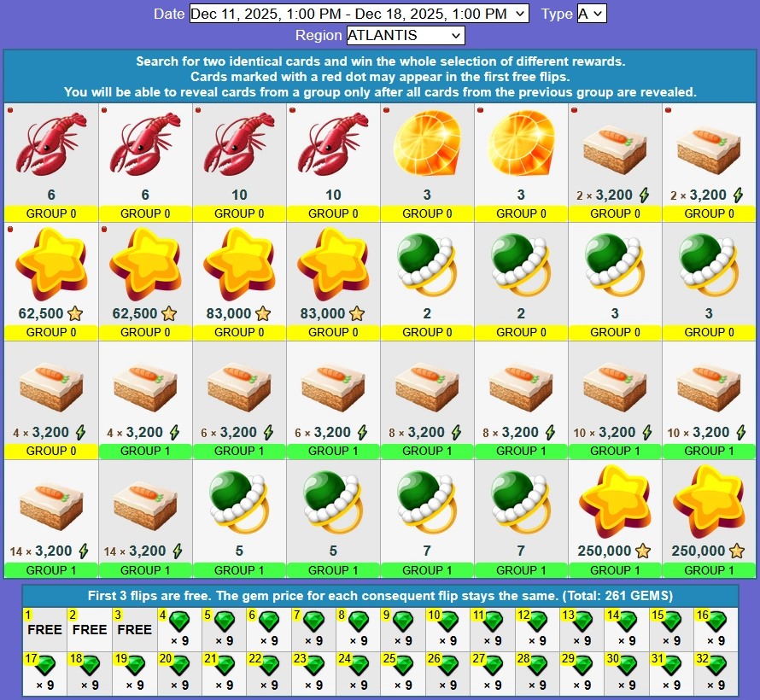Click the FREE flip cell number 2
760x700 pixels.
pos(90,629)
